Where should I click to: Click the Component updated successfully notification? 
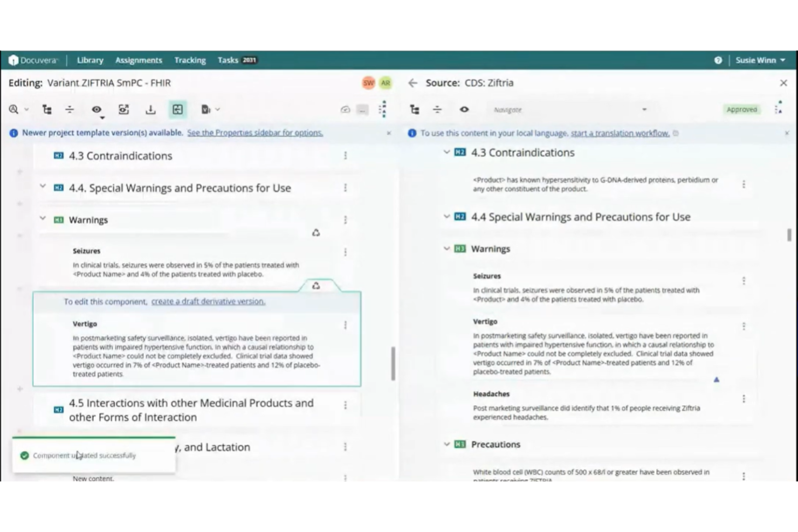click(94, 455)
